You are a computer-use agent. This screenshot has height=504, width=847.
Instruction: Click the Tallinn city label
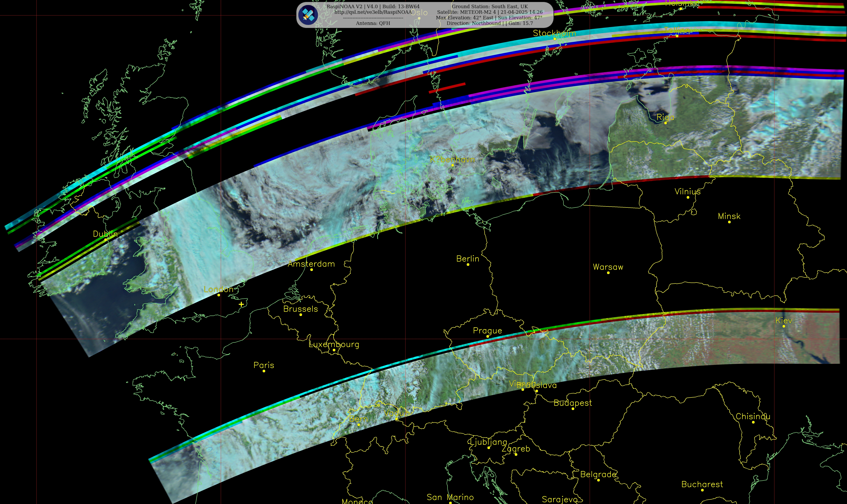(x=677, y=30)
